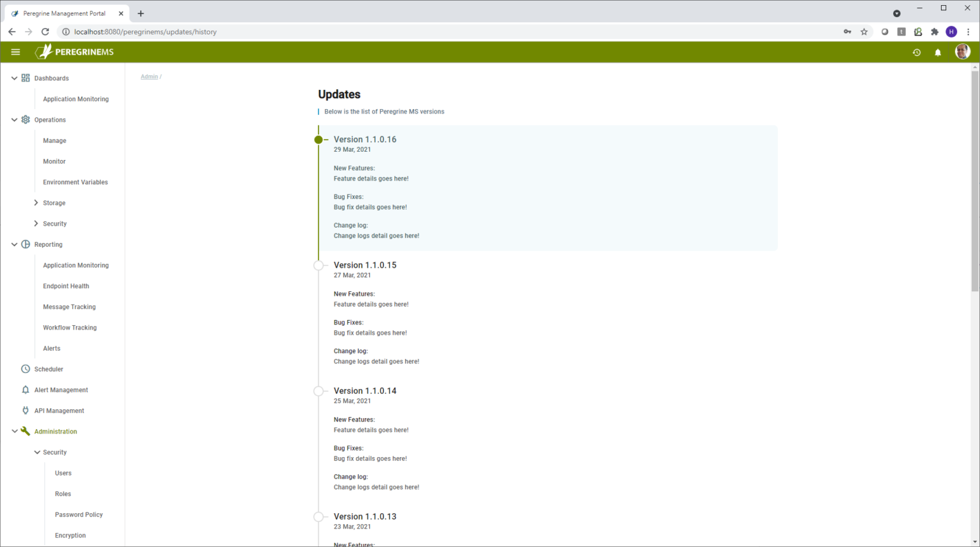The image size is (980, 547).
Task: Open Message Tracking report
Action: coord(69,307)
